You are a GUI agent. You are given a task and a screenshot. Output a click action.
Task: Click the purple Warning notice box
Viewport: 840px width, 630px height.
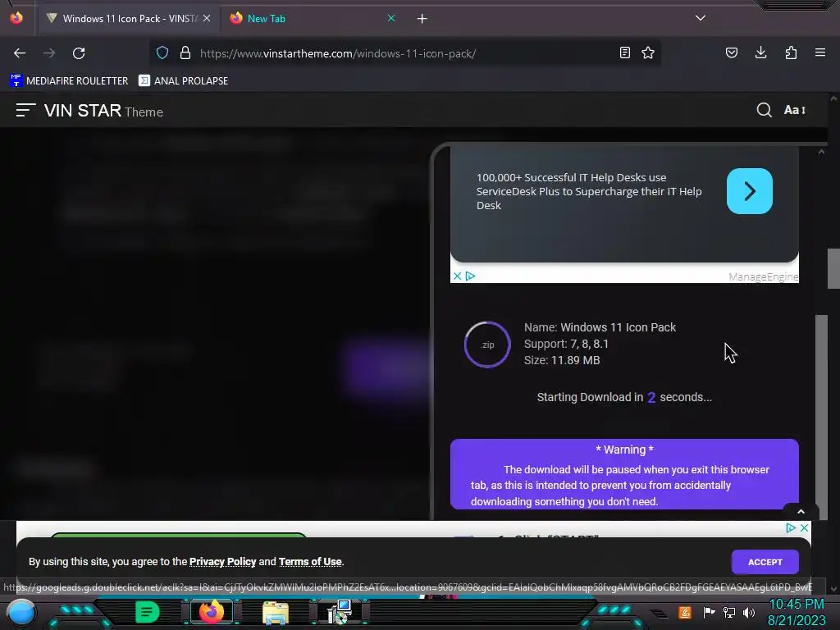(624, 474)
